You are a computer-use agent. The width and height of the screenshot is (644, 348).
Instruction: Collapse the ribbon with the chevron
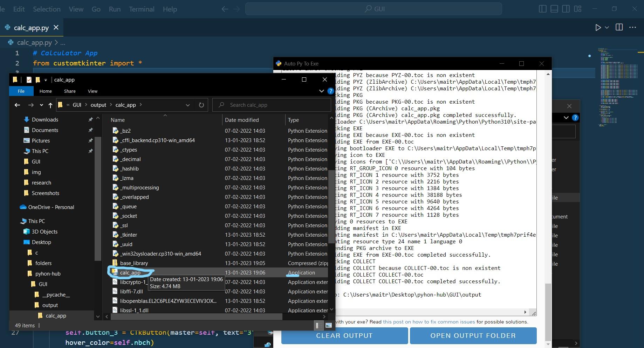tap(321, 91)
